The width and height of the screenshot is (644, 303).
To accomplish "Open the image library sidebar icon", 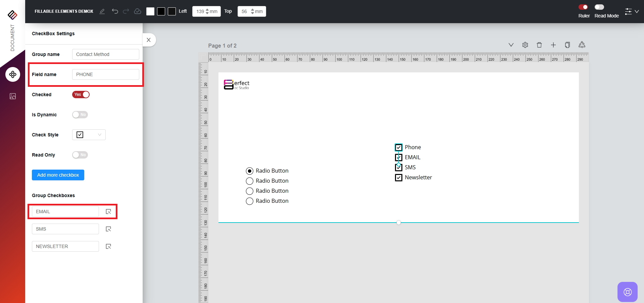I will (13, 96).
